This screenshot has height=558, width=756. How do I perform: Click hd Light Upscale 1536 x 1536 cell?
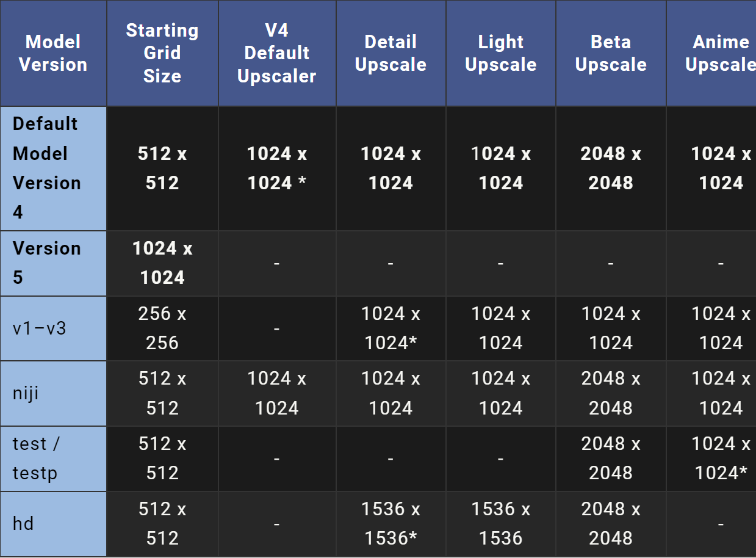tap(501, 524)
